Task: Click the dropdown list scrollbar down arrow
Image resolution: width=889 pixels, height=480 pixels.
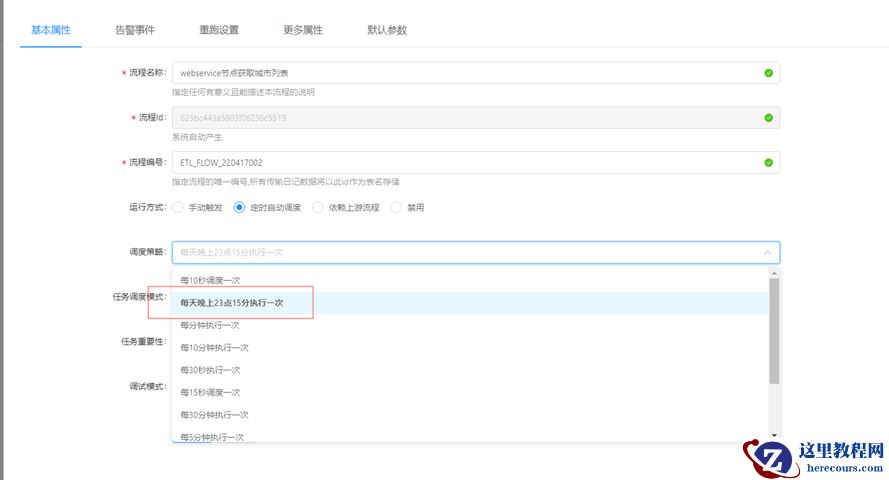Action: click(x=774, y=436)
